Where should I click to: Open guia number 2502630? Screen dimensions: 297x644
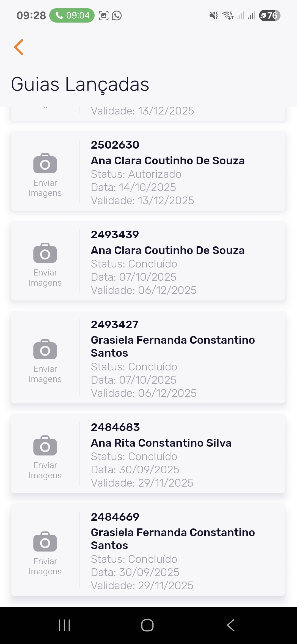[115, 145]
